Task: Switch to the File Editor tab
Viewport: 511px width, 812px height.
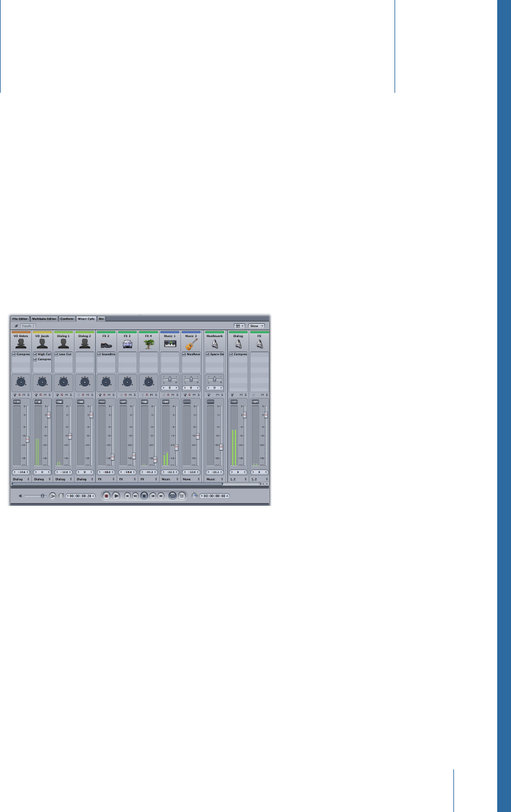Action: click(x=21, y=318)
